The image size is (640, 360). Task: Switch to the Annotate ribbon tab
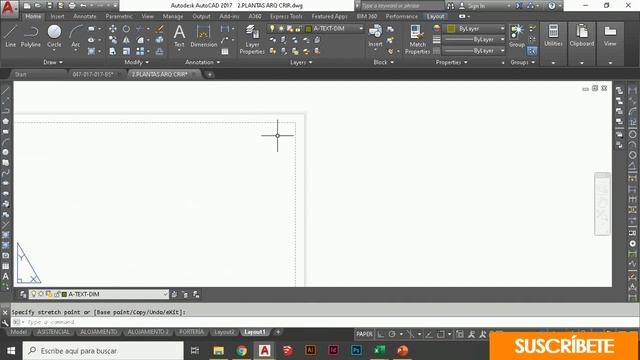(84, 16)
